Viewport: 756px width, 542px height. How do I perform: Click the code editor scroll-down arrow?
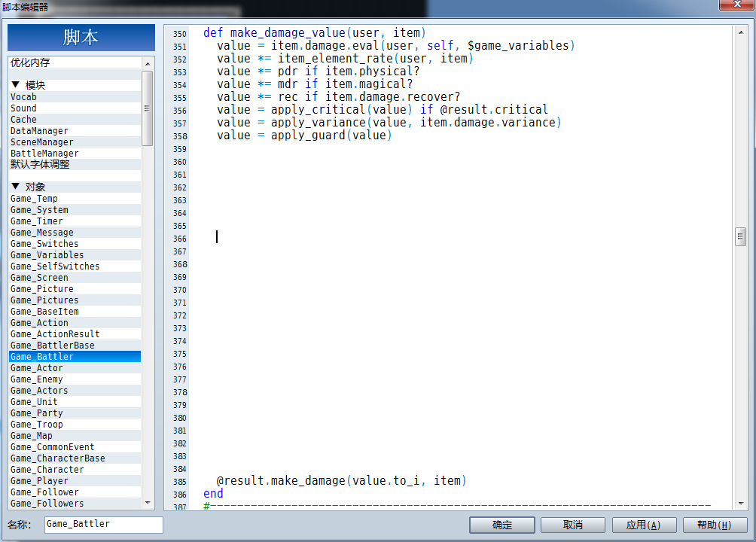point(741,504)
